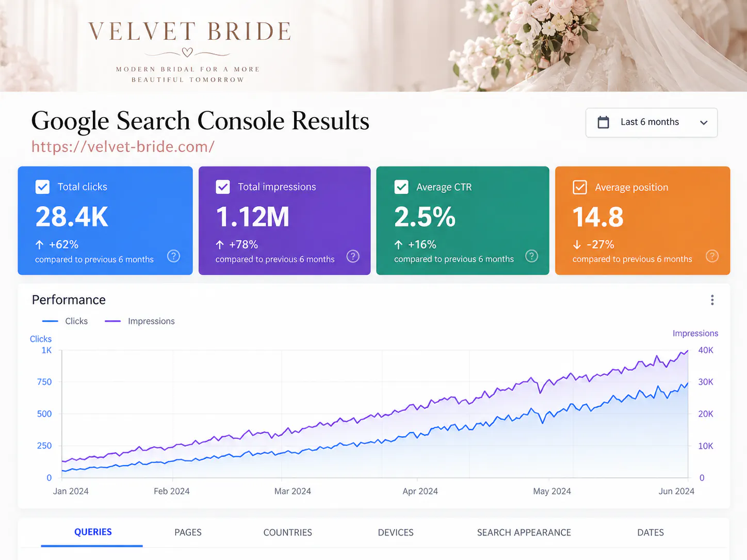Click help icon on Total impressions card
Image resolution: width=747 pixels, height=560 pixels.
pyautogui.click(x=353, y=256)
